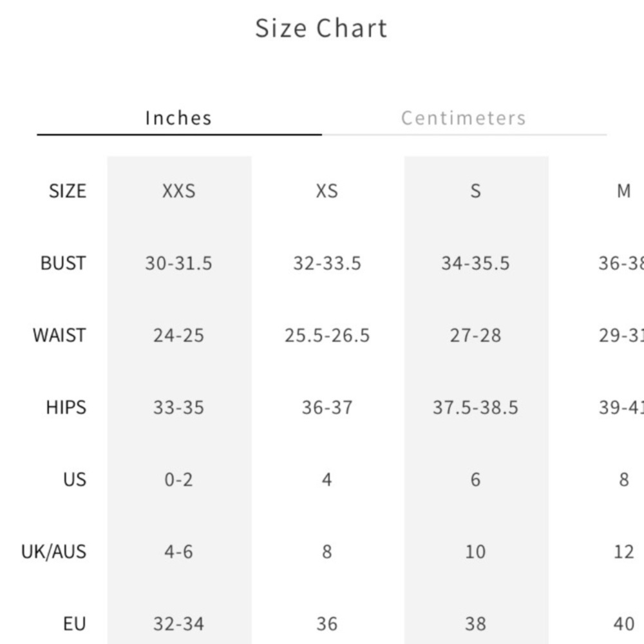This screenshot has width=644, height=644.
Task: Click the BUST row label
Action: tap(62, 263)
